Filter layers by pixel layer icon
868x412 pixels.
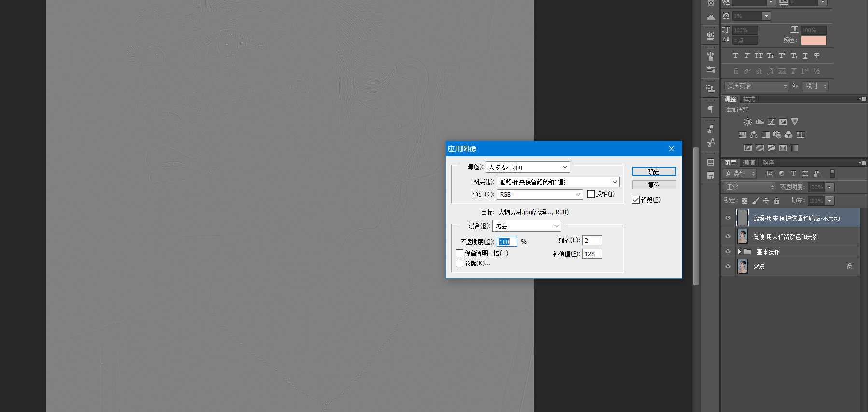click(x=770, y=173)
